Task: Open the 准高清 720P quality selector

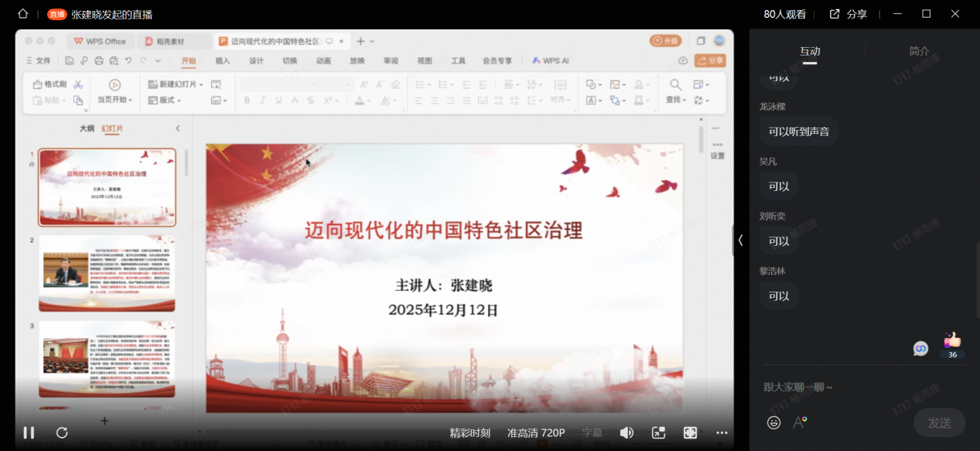Action: [x=536, y=432]
